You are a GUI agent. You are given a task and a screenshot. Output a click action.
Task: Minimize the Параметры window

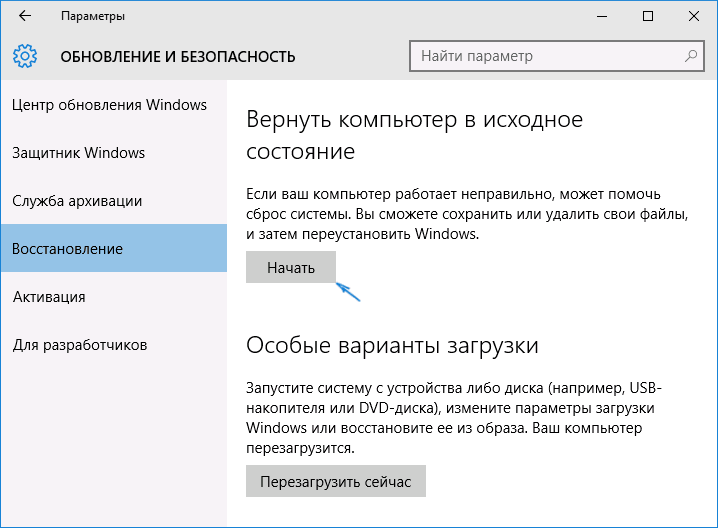click(x=602, y=16)
